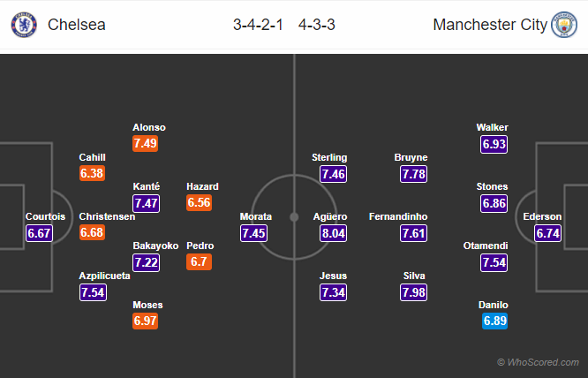Click the Bruyne player name

(x=411, y=157)
